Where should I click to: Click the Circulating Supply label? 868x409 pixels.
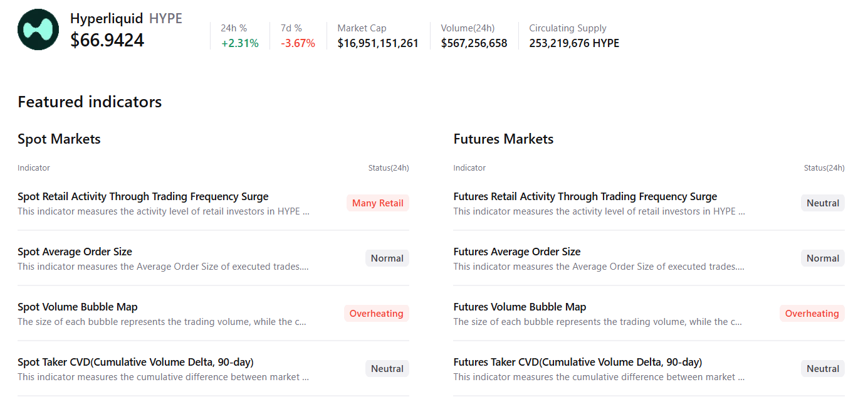568,28
